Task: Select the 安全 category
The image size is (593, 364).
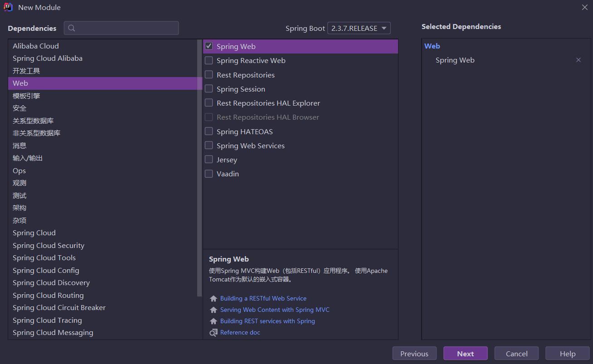Action: [x=102, y=108]
